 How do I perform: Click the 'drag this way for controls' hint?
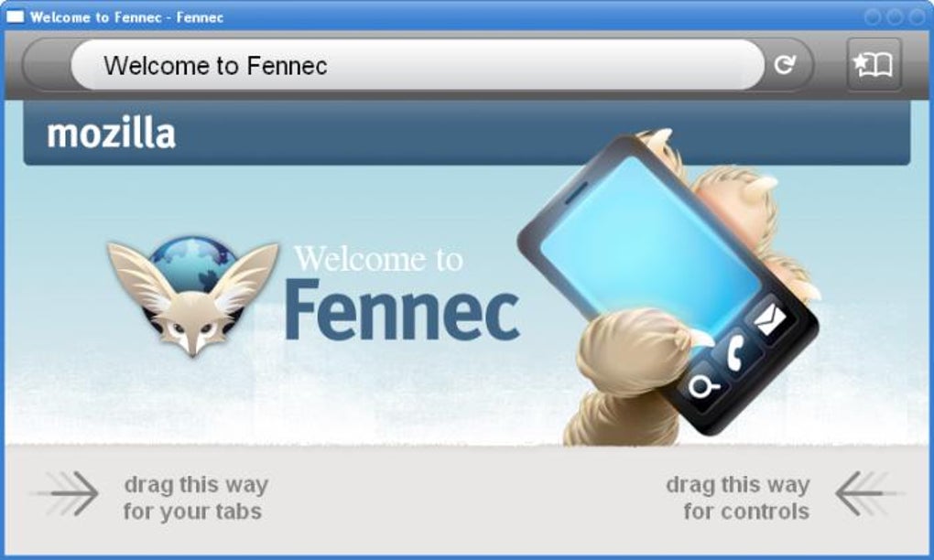(x=737, y=498)
